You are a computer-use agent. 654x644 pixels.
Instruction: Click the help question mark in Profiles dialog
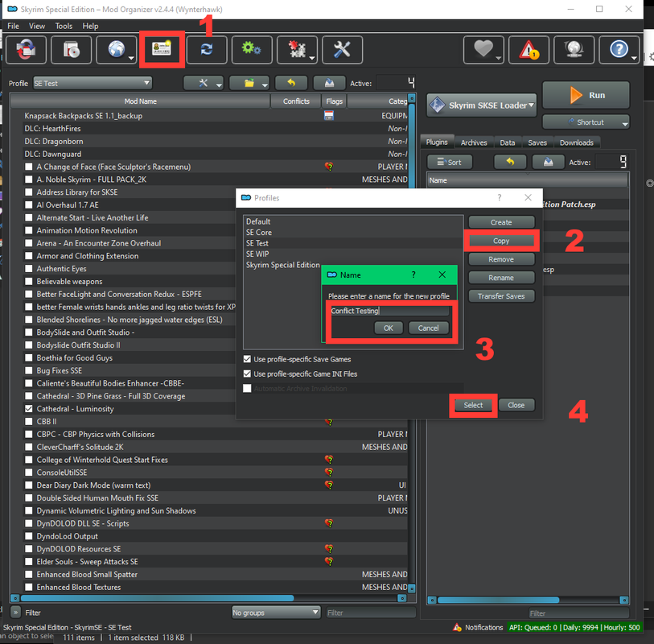click(x=500, y=197)
